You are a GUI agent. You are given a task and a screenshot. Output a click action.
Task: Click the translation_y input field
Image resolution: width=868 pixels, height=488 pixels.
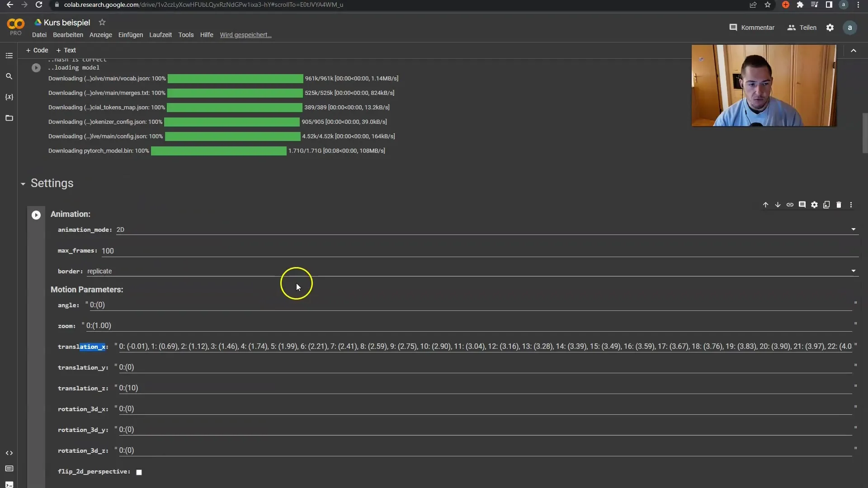tap(486, 367)
